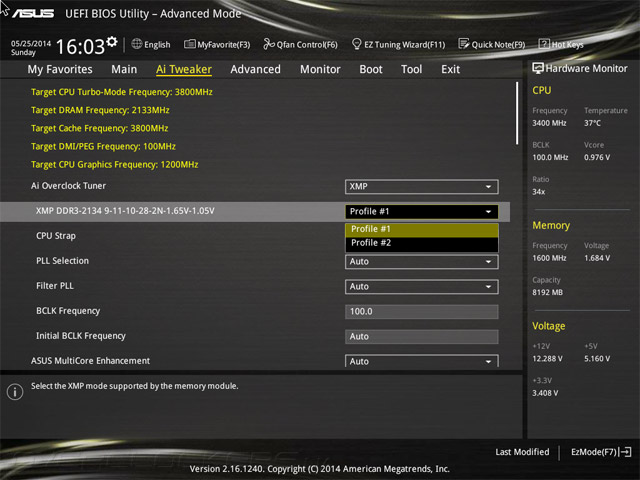The image size is (640, 480).
Task: Click Initial BCLK Frequency Auto field
Action: [421, 337]
